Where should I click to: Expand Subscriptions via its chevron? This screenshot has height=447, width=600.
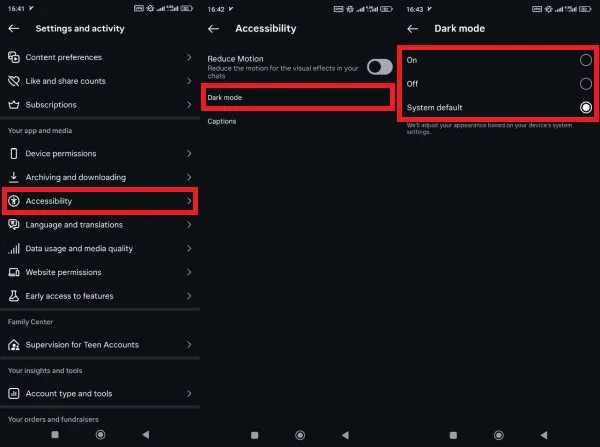pos(189,104)
